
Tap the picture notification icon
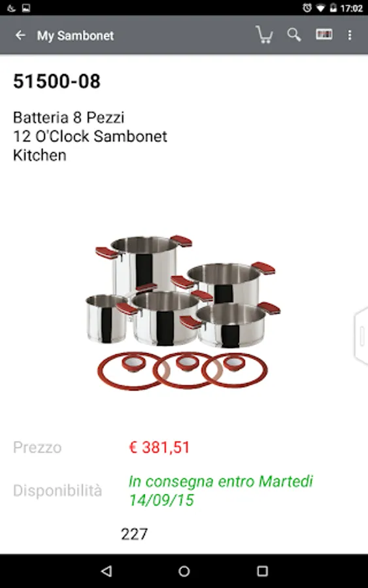[26, 7]
